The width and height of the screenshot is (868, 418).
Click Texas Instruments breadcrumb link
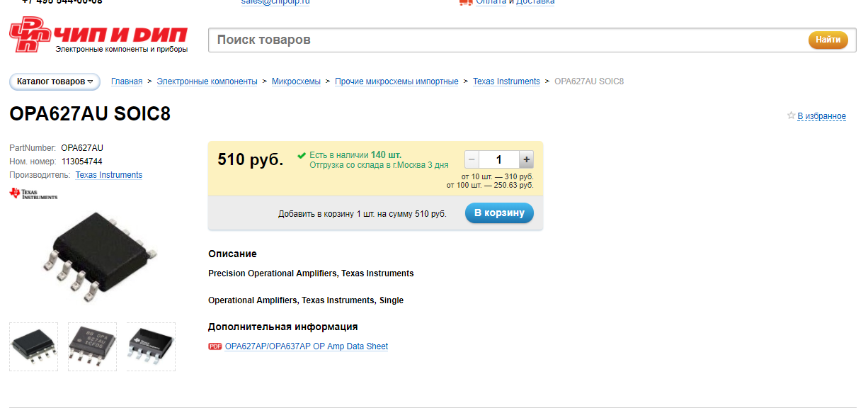[x=506, y=81]
